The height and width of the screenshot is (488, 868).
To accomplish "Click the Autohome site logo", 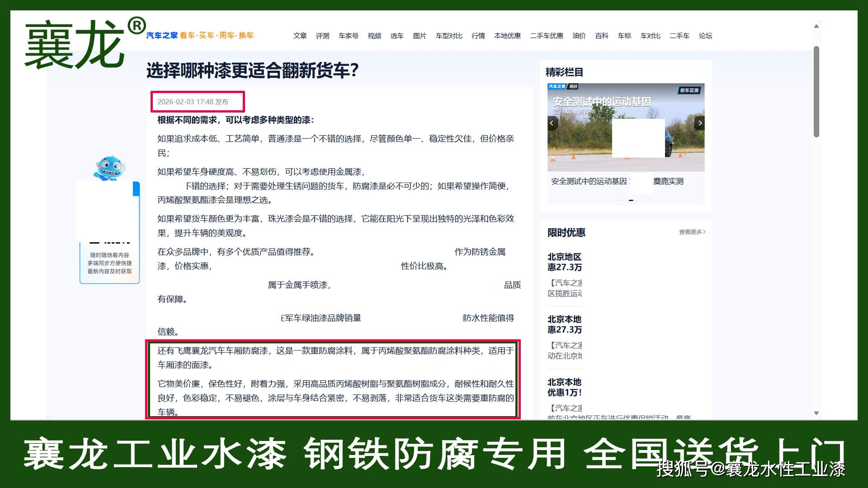I will pyautogui.click(x=162, y=35).
